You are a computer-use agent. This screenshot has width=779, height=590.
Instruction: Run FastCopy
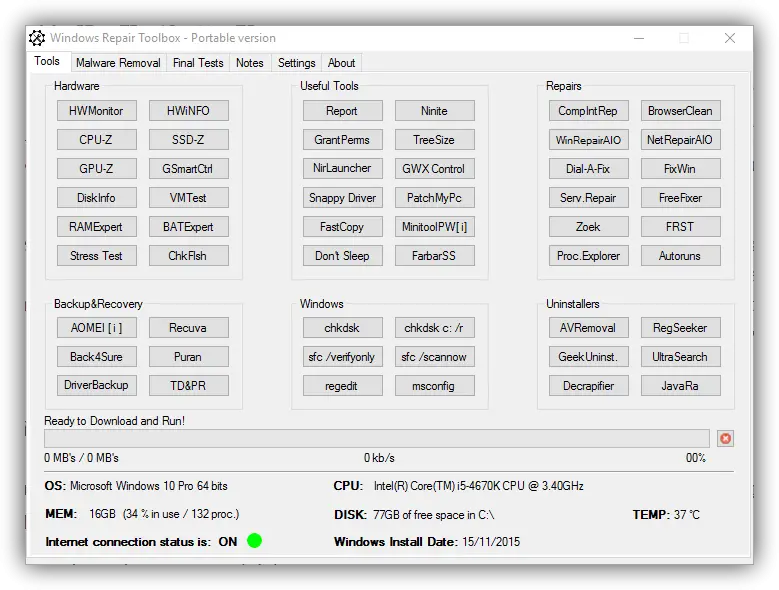click(342, 226)
